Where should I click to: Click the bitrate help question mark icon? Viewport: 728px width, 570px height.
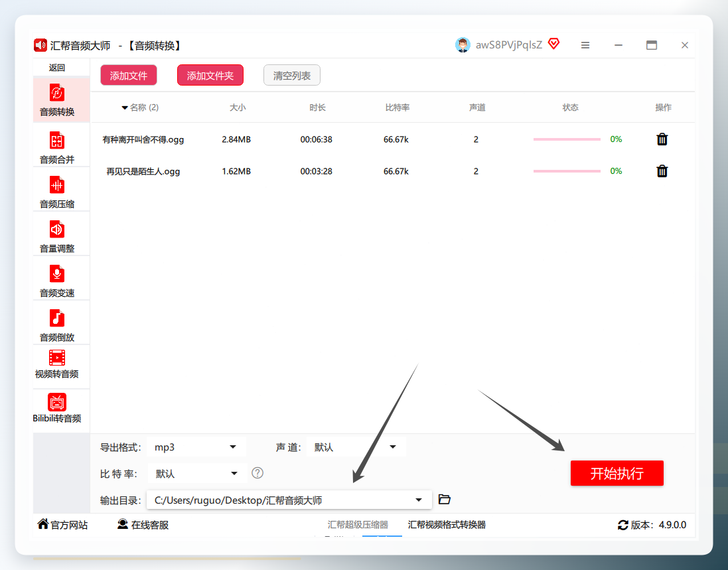tap(257, 473)
